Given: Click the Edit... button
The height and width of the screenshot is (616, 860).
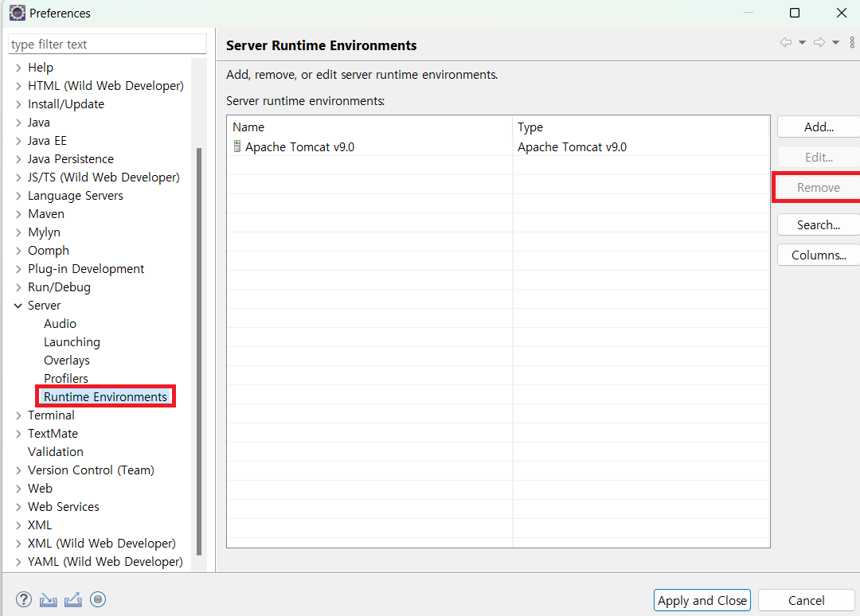Looking at the screenshot, I should (x=819, y=158).
